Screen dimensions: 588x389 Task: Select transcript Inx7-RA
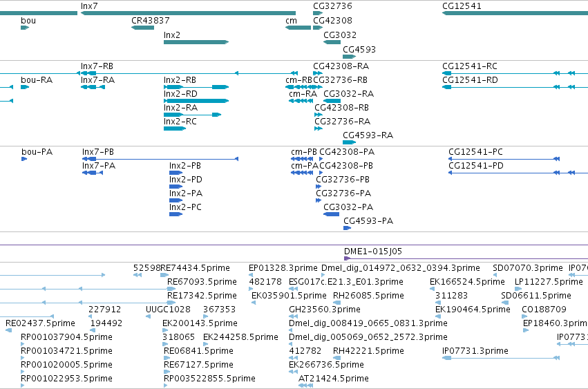tap(97, 80)
